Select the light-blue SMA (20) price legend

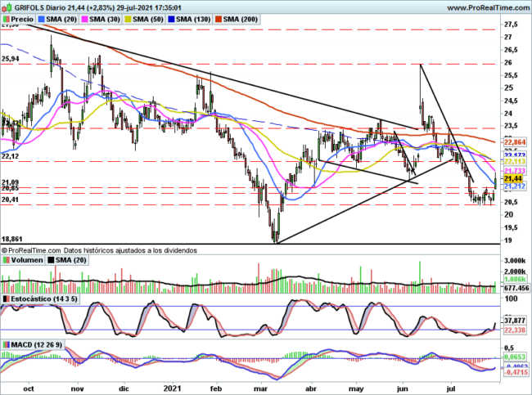tap(57, 20)
